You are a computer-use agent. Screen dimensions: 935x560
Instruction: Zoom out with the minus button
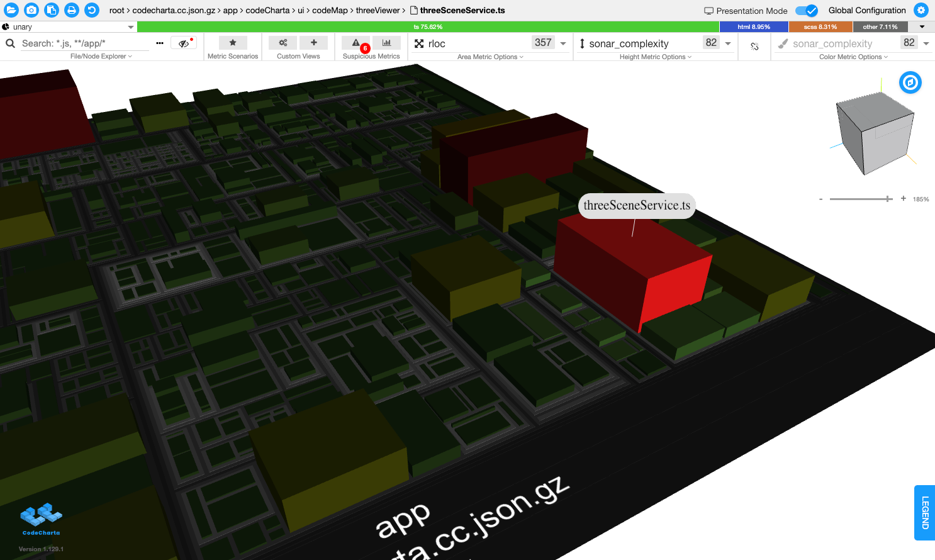click(x=820, y=199)
